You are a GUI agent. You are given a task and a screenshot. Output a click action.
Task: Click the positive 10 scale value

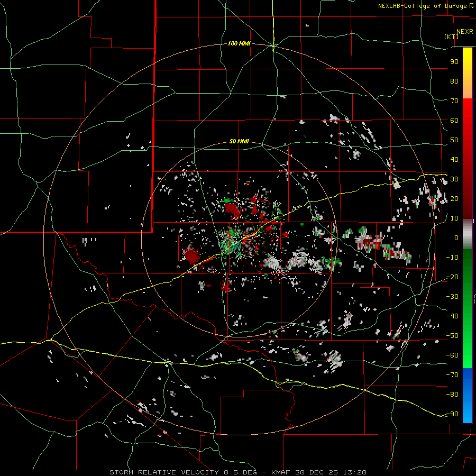tap(454, 218)
